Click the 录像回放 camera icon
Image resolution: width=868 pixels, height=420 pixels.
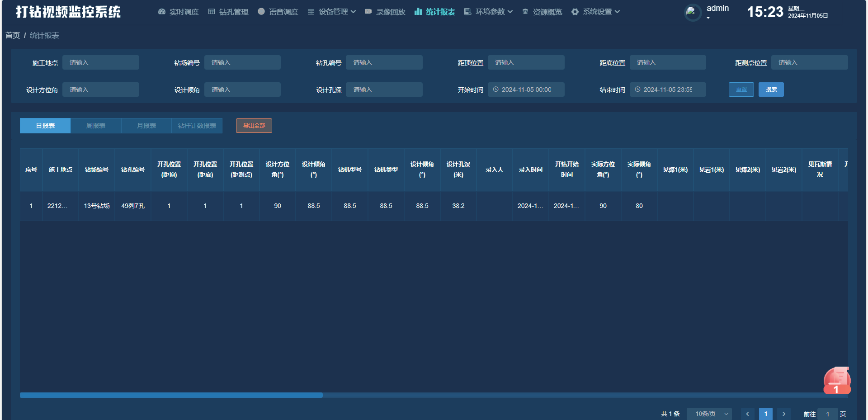coord(368,12)
